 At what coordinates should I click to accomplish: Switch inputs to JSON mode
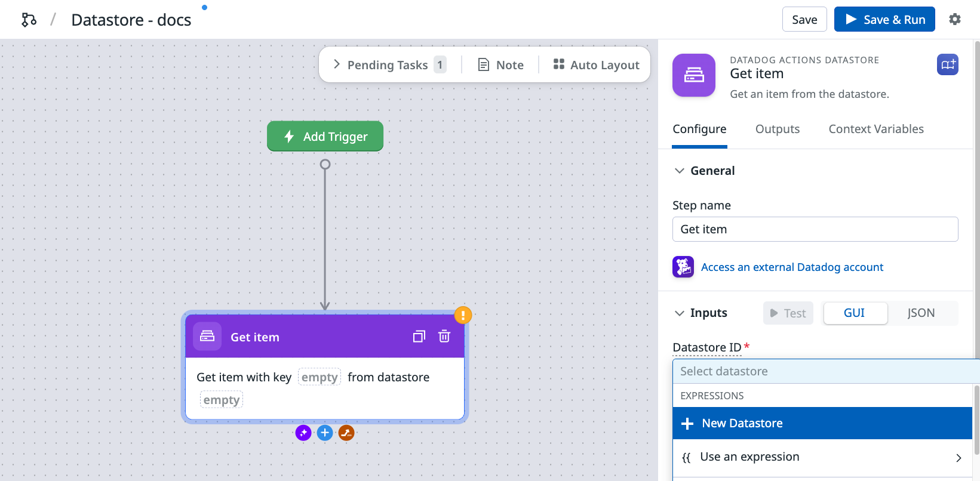pyautogui.click(x=921, y=313)
